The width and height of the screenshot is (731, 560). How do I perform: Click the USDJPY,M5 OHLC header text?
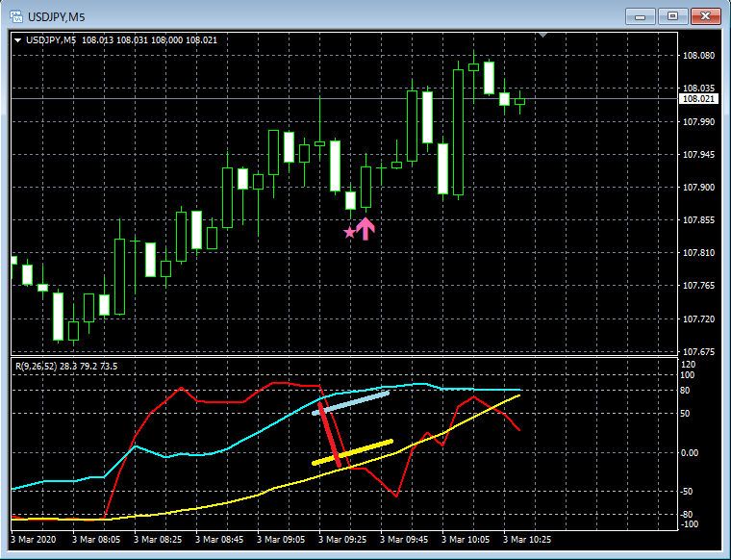coord(121,40)
